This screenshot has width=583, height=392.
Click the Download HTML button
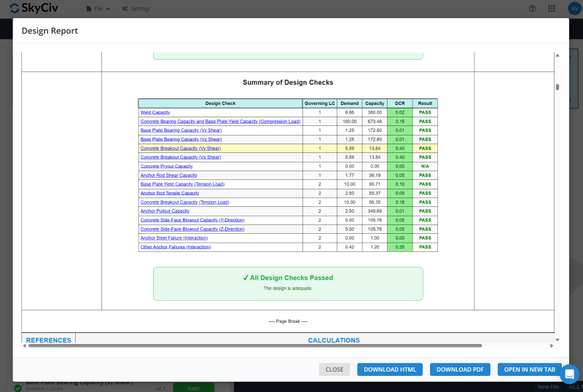390,369
